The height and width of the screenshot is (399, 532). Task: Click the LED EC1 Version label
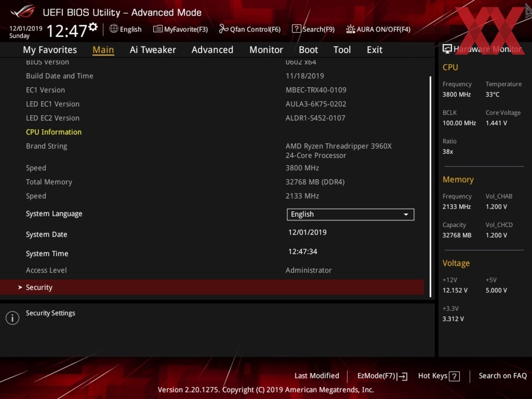click(53, 104)
